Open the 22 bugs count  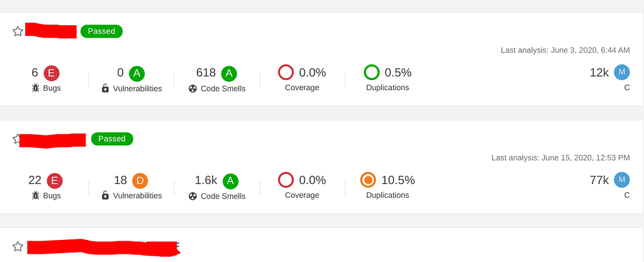coord(35,180)
